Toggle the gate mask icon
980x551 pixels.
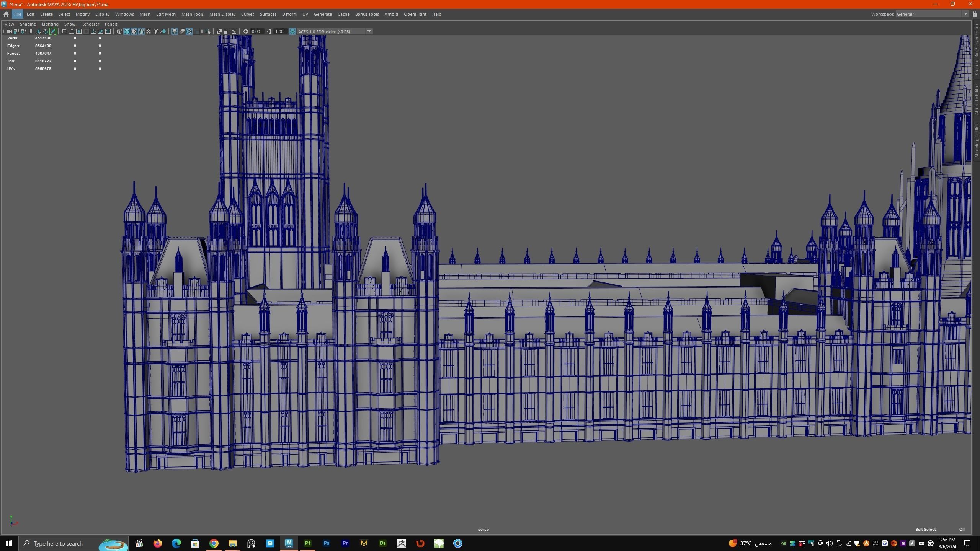(86, 31)
